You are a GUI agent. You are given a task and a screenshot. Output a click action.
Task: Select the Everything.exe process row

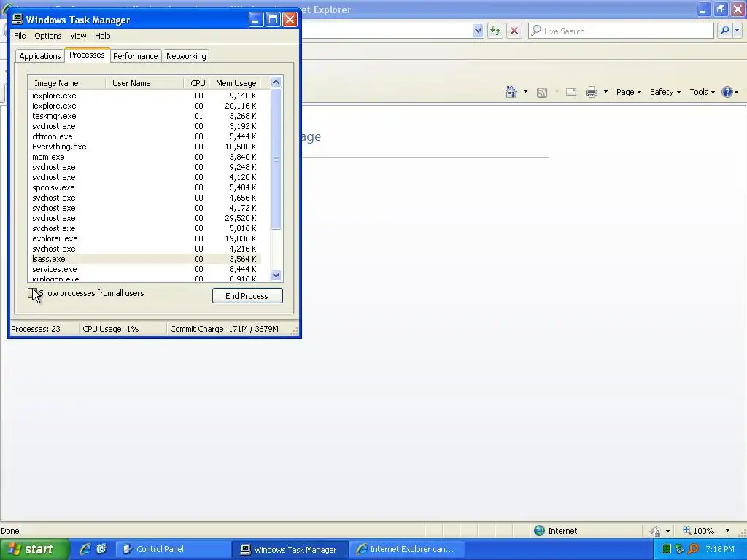point(144,147)
